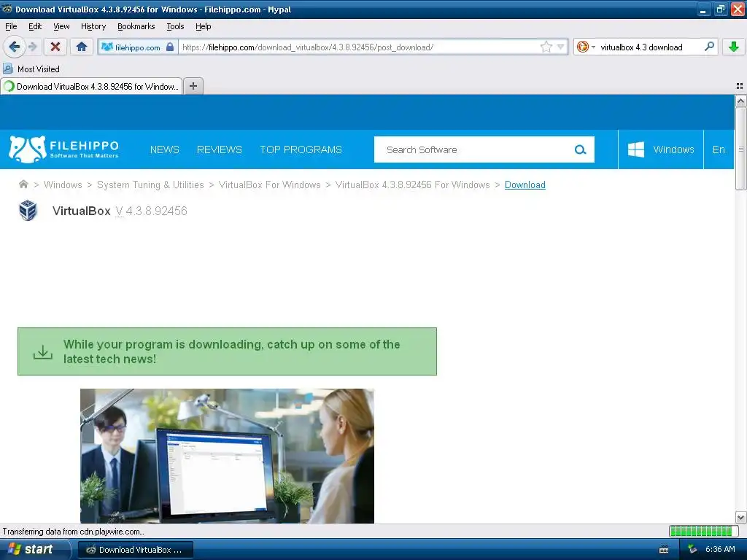Click the keyboard tray icon
Screen dimensions: 747x560
pos(664,550)
